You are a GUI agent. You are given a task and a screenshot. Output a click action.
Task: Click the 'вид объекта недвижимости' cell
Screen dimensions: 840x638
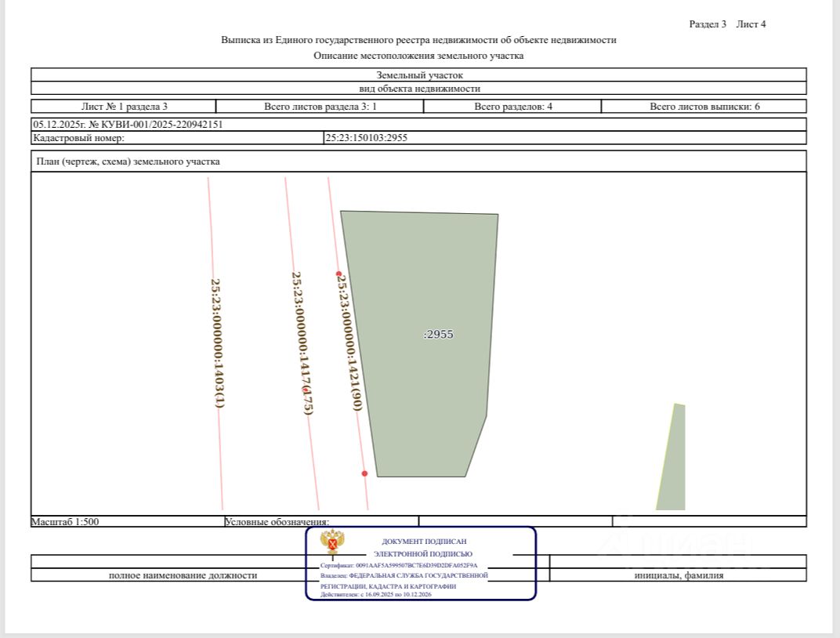click(x=419, y=88)
